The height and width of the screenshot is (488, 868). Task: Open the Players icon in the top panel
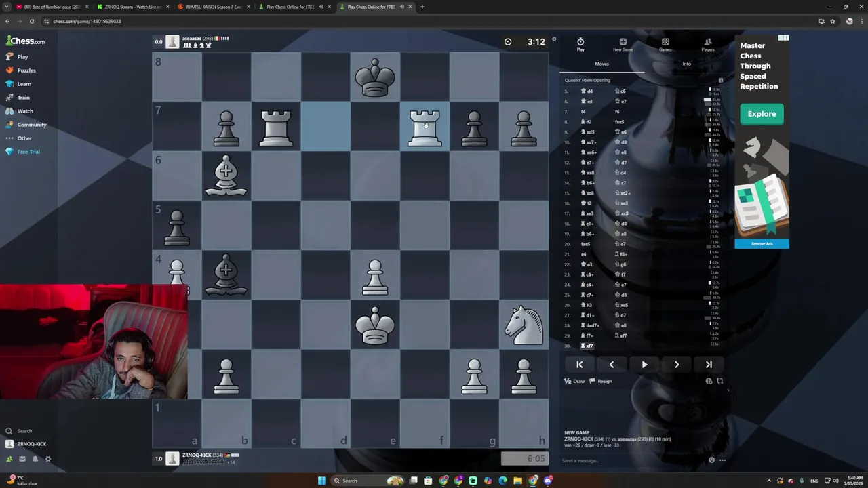[x=708, y=45]
